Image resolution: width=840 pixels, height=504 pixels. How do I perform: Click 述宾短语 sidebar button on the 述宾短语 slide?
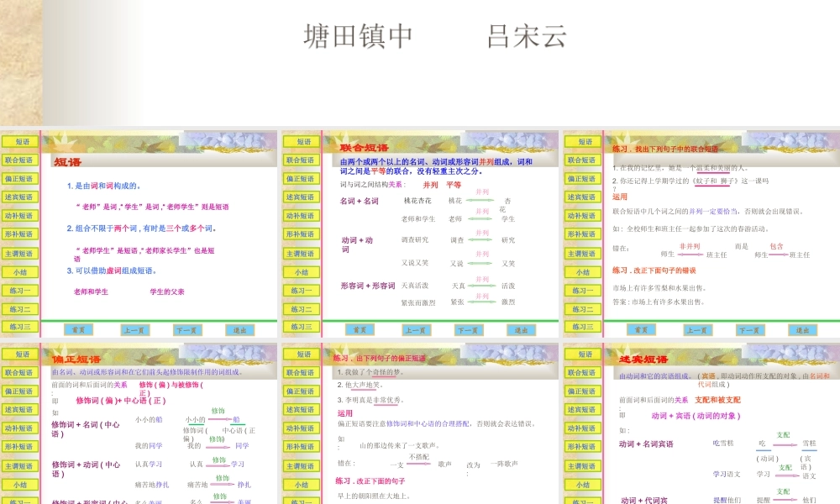[583, 409]
